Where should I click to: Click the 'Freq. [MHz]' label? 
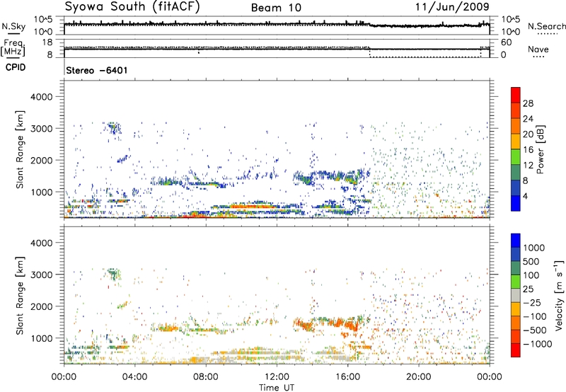pyautogui.click(x=13, y=48)
